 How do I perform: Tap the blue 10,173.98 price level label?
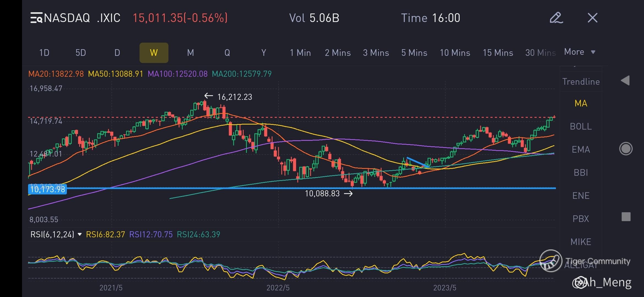pos(48,189)
